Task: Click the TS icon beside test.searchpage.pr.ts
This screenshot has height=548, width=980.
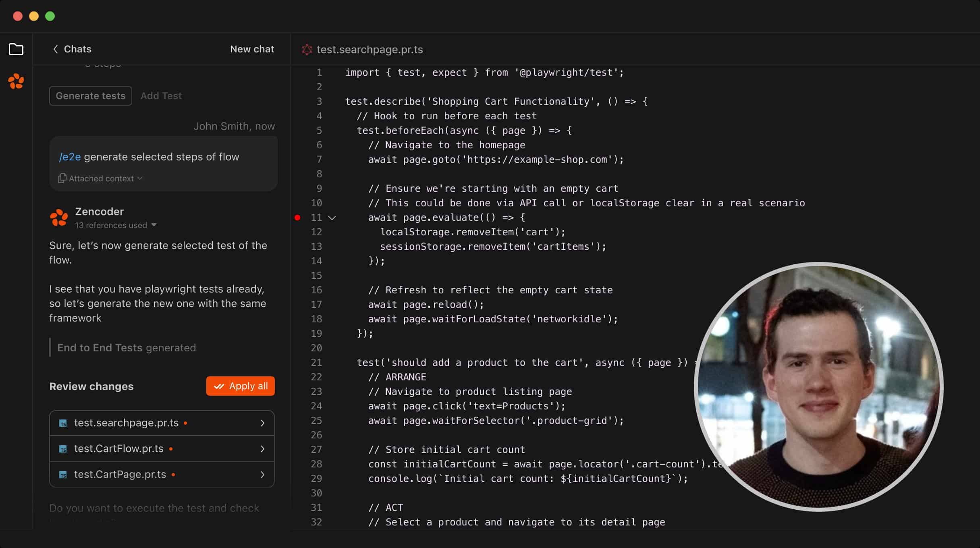Action: tap(63, 423)
